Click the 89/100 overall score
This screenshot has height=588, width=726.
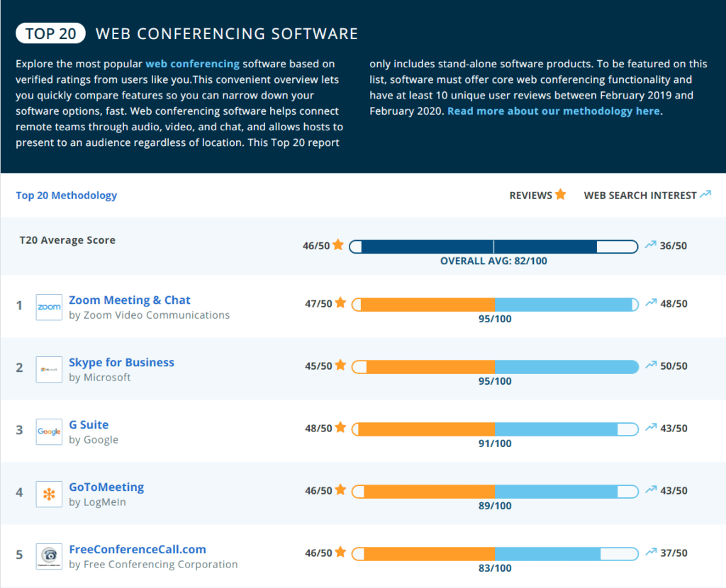point(495,506)
